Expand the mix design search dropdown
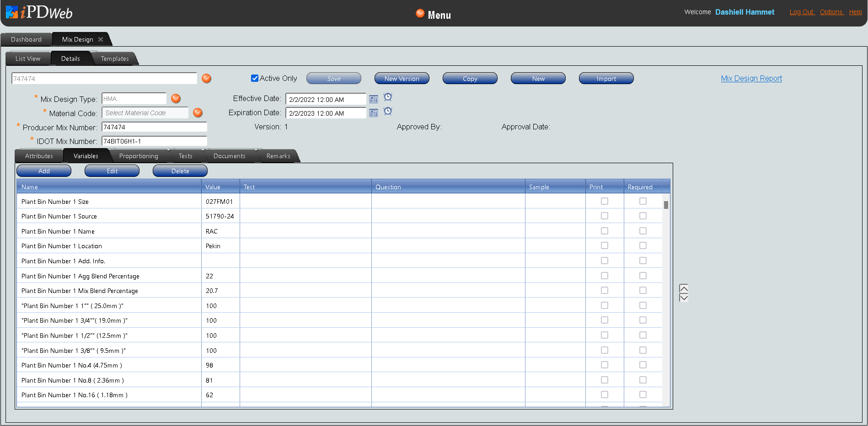The image size is (868, 426). (x=207, y=79)
